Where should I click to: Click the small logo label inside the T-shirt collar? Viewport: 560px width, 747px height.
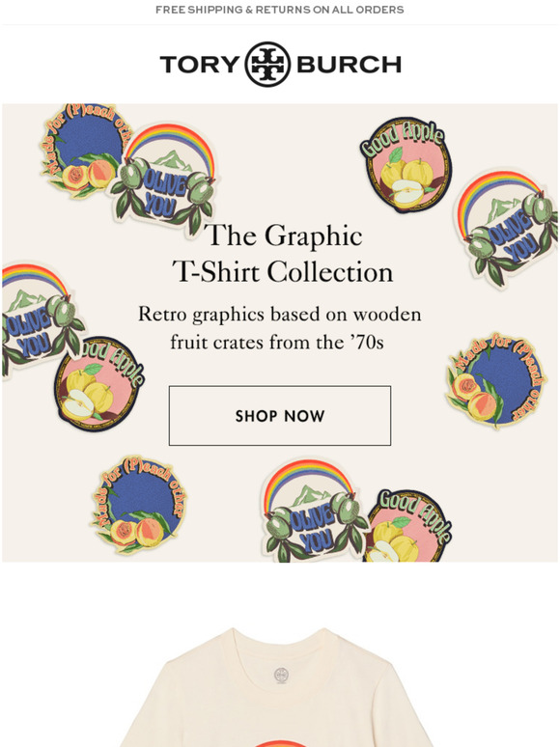(x=281, y=676)
